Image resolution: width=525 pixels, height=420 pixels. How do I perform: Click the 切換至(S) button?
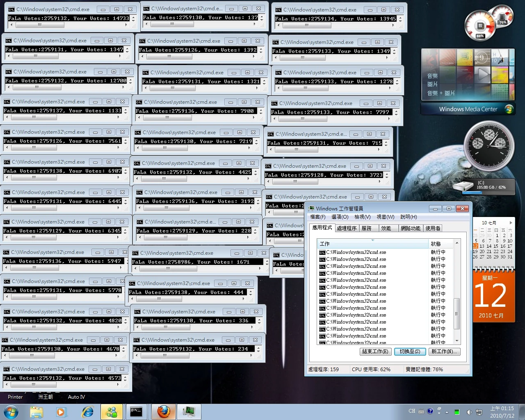pyautogui.click(x=410, y=352)
